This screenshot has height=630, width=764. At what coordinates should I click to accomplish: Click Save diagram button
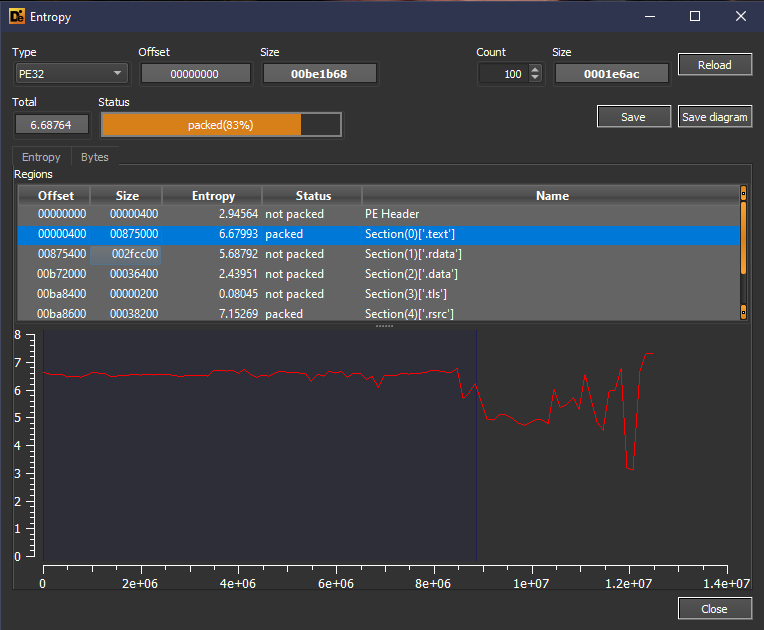(x=714, y=117)
